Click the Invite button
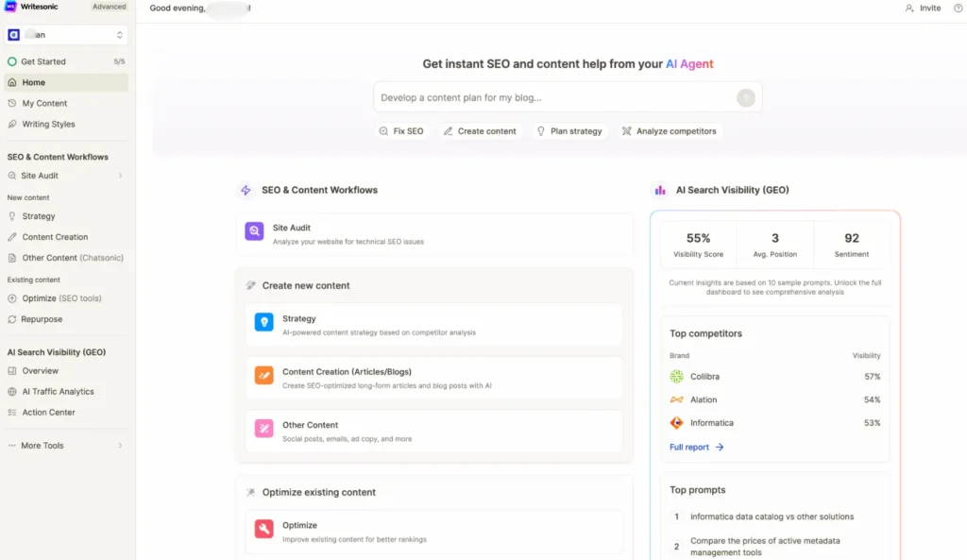The width and height of the screenshot is (967, 560). coord(924,8)
